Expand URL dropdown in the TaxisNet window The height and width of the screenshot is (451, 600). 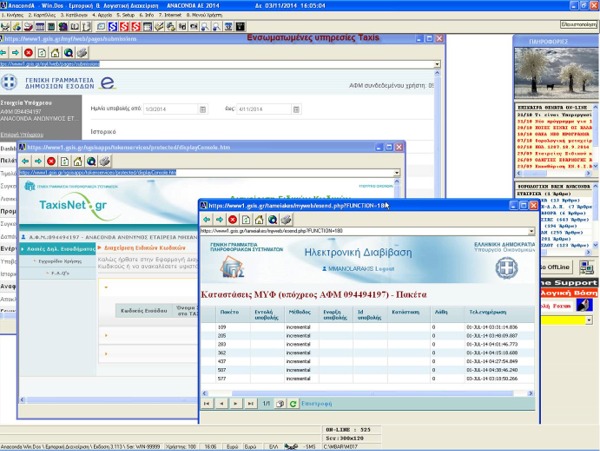pyautogui.click(x=397, y=173)
